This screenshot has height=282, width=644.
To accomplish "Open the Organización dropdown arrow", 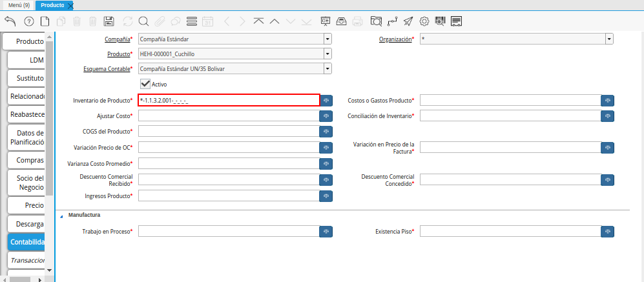I will (x=608, y=39).
